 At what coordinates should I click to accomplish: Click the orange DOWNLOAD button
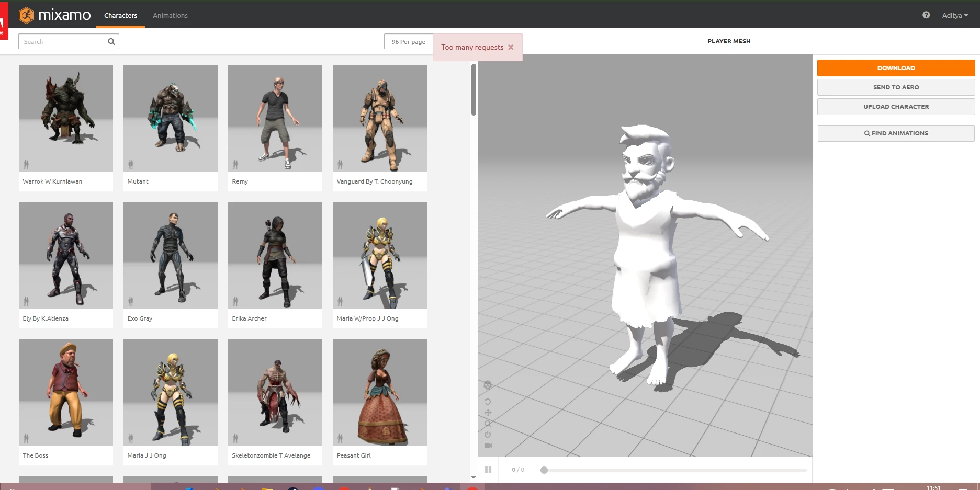click(x=896, y=68)
